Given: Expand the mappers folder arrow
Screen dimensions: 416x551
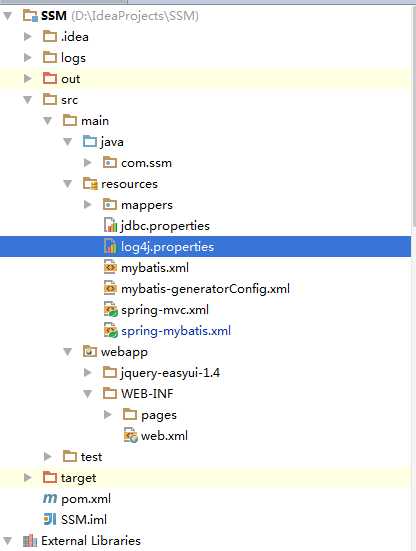Looking at the screenshot, I should (x=87, y=205).
